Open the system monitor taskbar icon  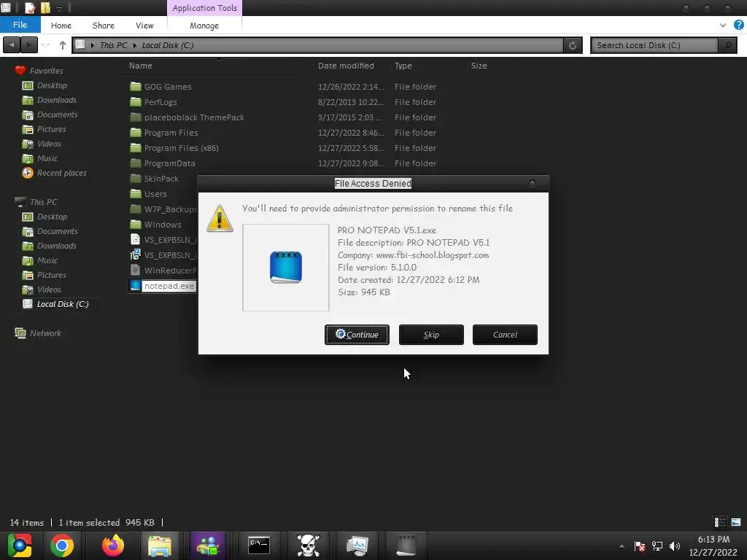tap(357, 545)
